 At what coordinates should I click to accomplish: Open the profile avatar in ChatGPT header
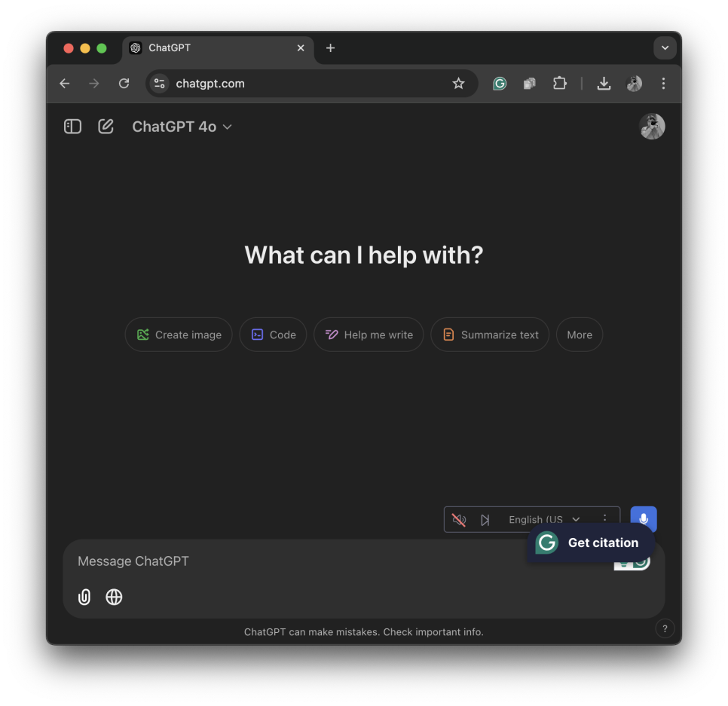[652, 127]
